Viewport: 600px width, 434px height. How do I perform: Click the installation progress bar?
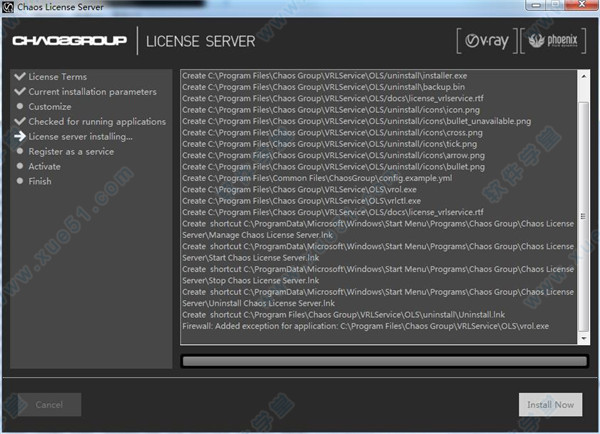(385, 361)
